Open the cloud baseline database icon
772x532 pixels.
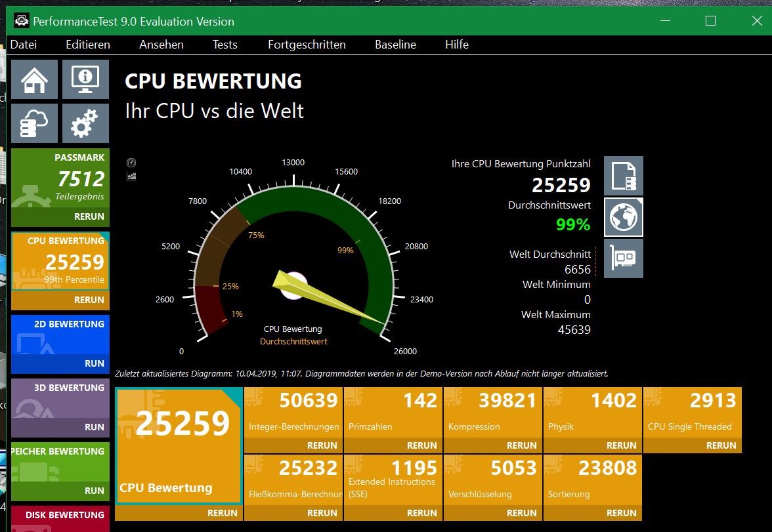coord(34,123)
